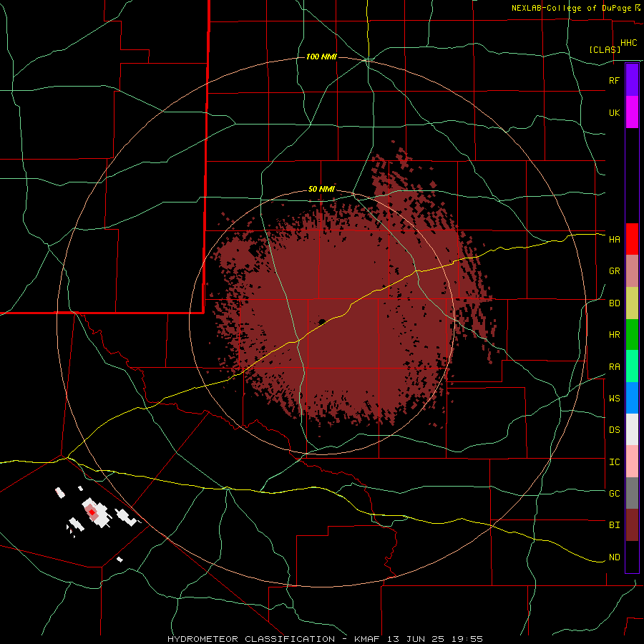Click the GC gray legend swatch
This screenshot has width=644, height=644.
632,493
